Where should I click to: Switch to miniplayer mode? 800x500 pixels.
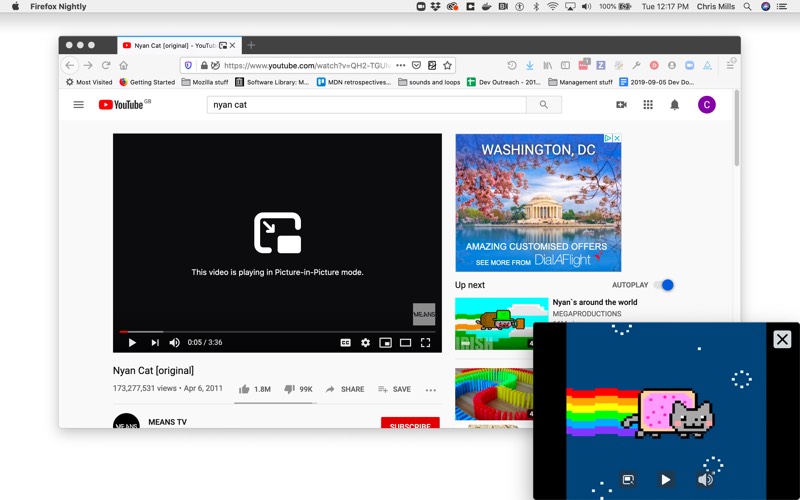(386, 342)
